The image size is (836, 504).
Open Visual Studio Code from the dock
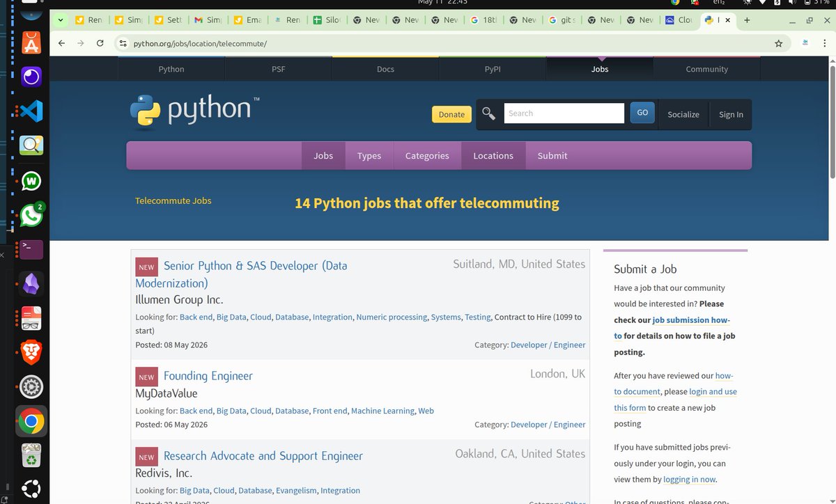[31, 111]
